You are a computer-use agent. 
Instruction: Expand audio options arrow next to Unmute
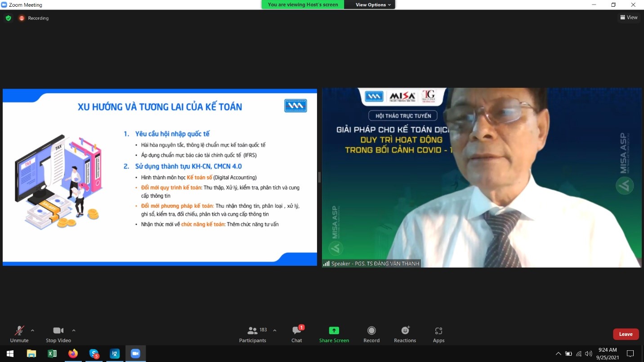pyautogui.click(x=32, y=331)
